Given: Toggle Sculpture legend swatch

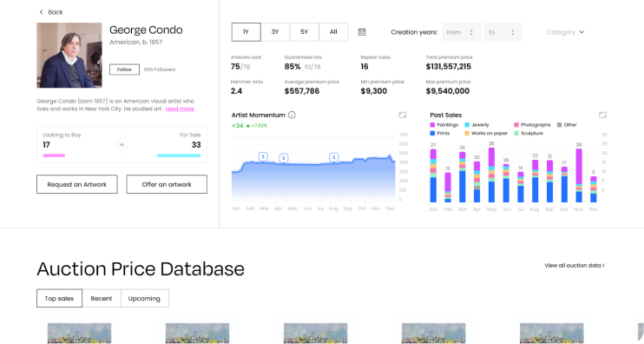Looking at the screenshot, I should pos(516,134).
